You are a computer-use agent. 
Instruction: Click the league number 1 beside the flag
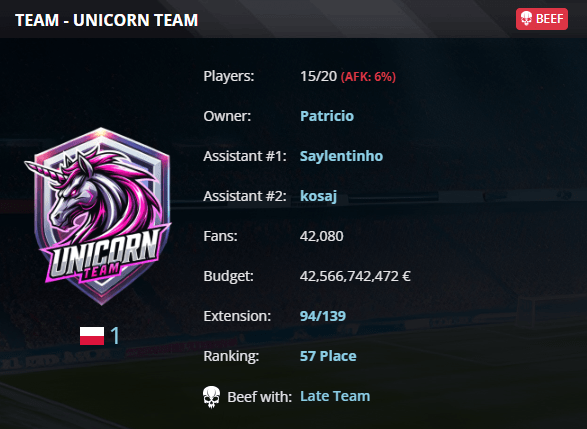coord(115,335)
